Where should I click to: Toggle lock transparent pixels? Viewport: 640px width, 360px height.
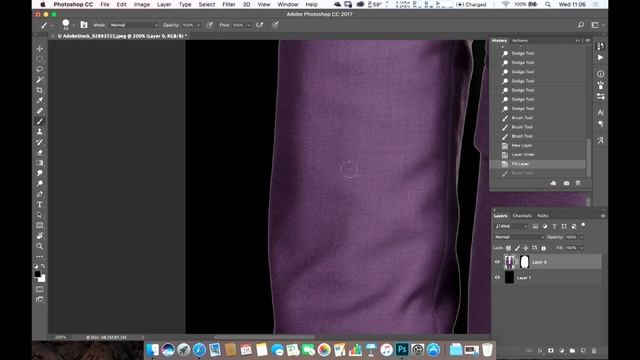point(509,248)
